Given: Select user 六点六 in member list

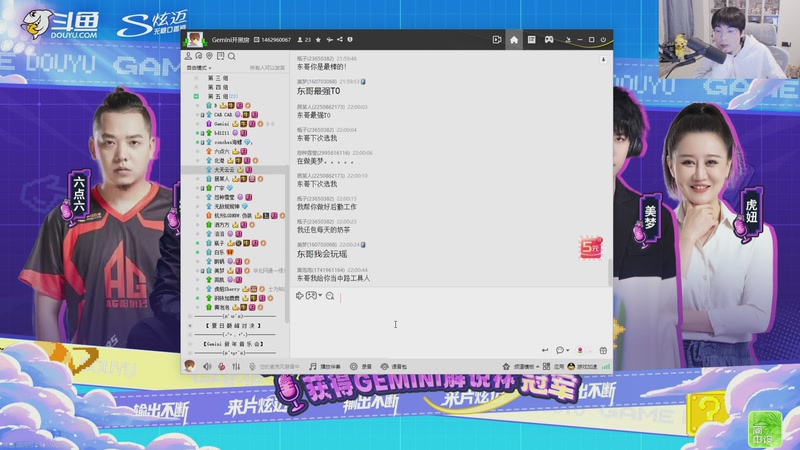Looking at the screenshot, I should [x=221, y=152].
